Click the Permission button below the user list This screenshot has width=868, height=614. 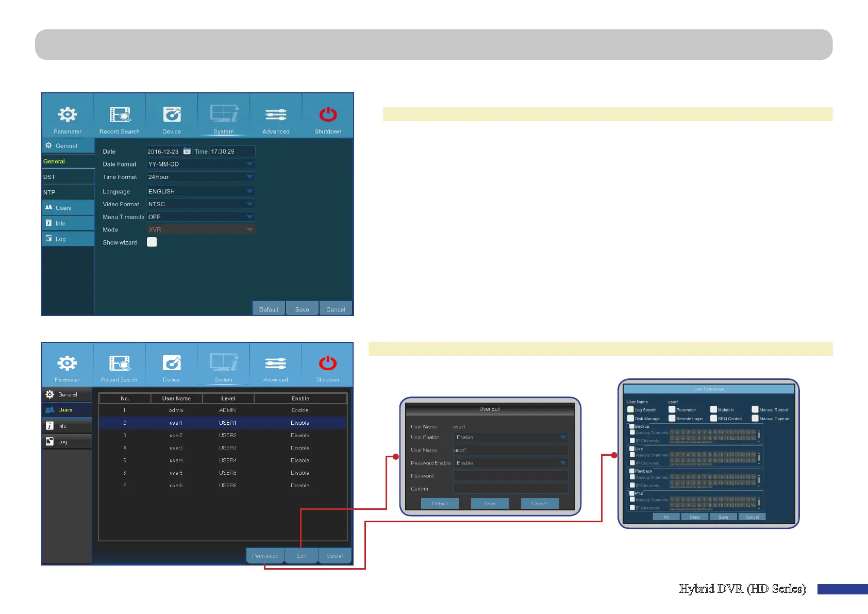(x=265, y=555)
